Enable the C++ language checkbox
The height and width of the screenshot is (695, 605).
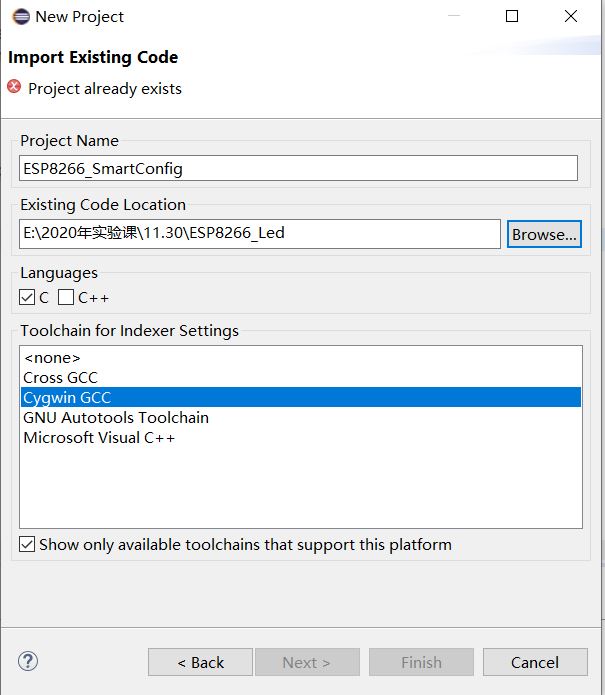[66, 297]
